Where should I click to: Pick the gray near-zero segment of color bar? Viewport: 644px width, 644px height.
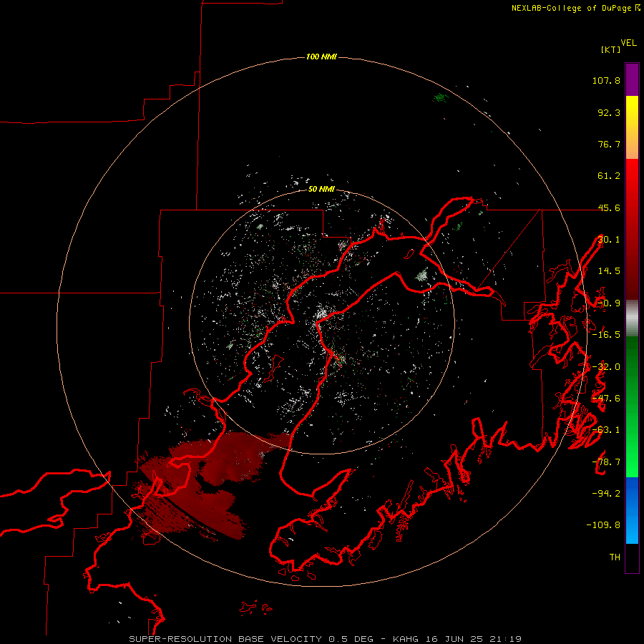click(x=632, y=318)
